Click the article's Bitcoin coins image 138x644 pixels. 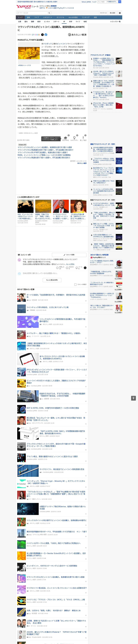tap(29, 53)
